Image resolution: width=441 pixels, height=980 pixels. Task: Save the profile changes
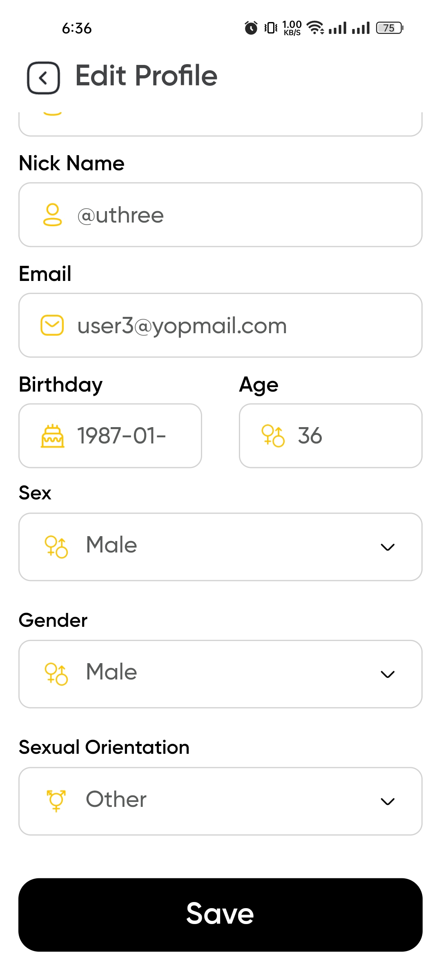pos(220,915)
